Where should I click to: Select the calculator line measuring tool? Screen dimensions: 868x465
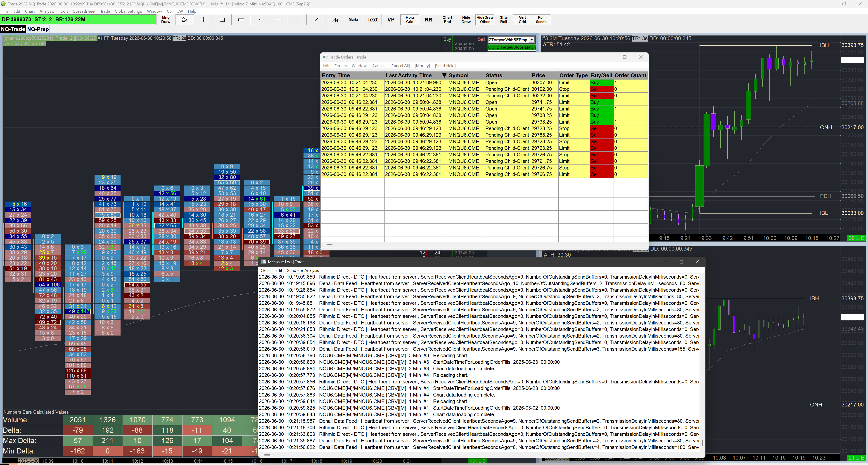(x=335, y=19)
